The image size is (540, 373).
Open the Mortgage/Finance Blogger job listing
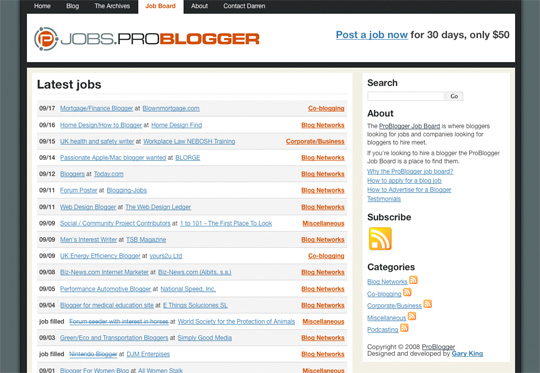[x=96, y=108]
